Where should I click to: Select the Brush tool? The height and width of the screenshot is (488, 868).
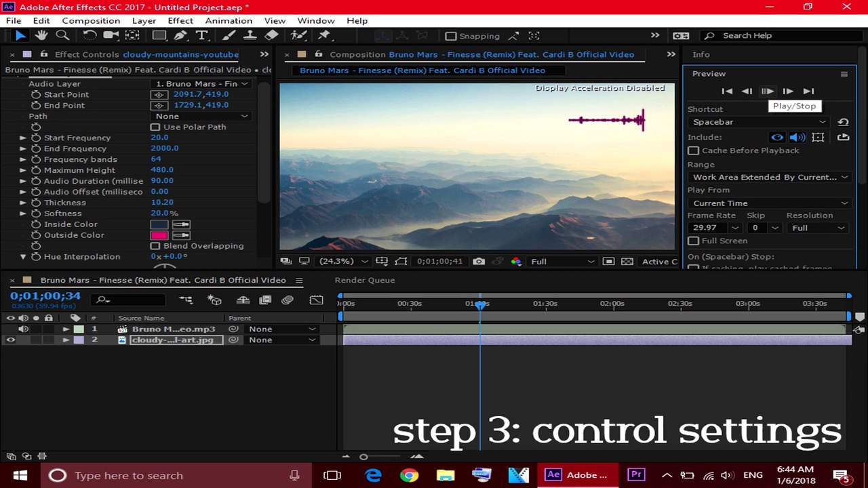pyautogui.click(x=229, y=35)
